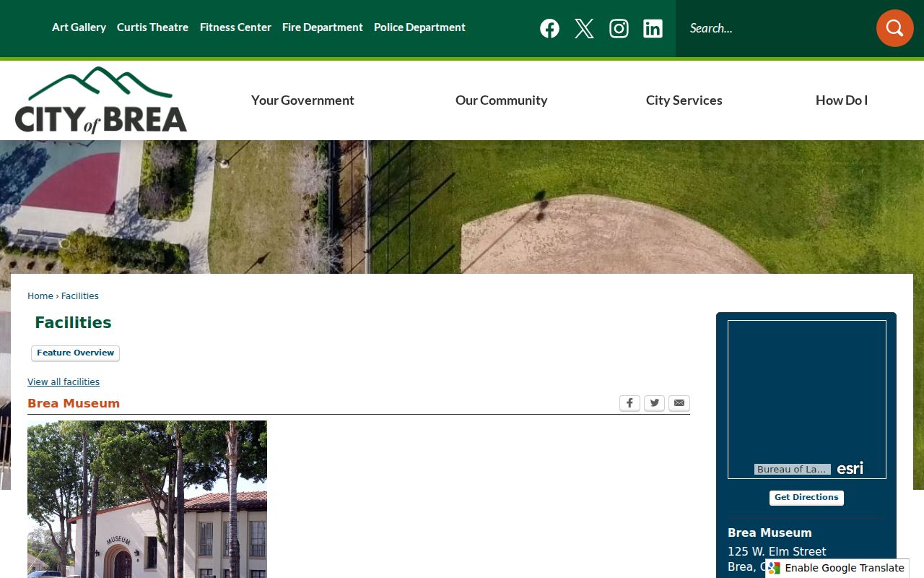Click the map preview area

coord(807,400)
